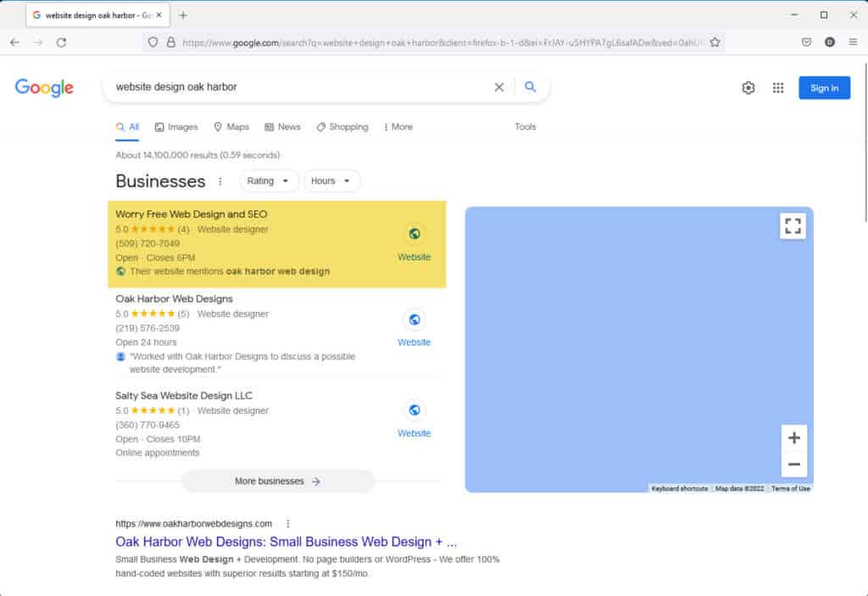Open a new browser tab with the plus icon
Image resolution: width=868 pixels, height=596 pixels.
click(x=183, y=15)
